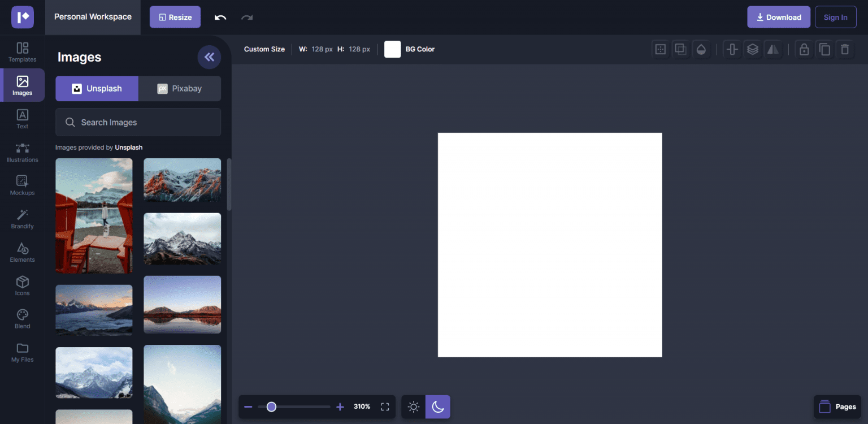Open the Icons library panel
This screenshot has height=424, width=868.
pyautogui.click(x=22, y=284)
